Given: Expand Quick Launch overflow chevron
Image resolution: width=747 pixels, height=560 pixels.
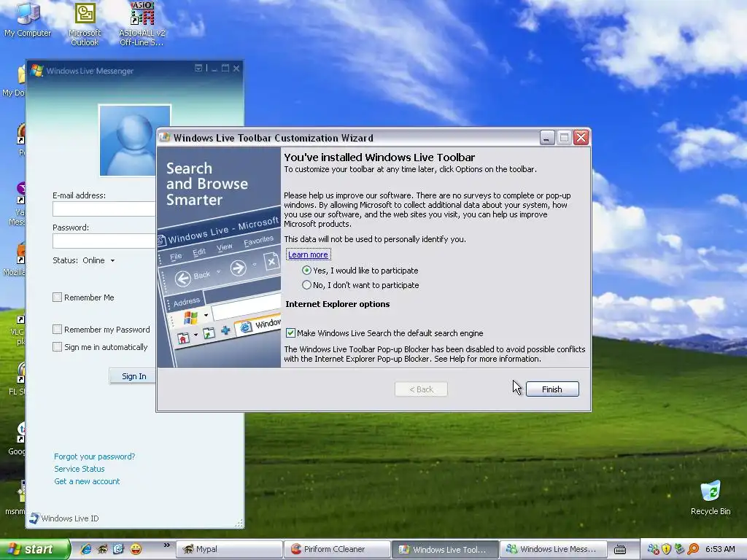Looking at the screenshot, I should click(x=167, y=545).
